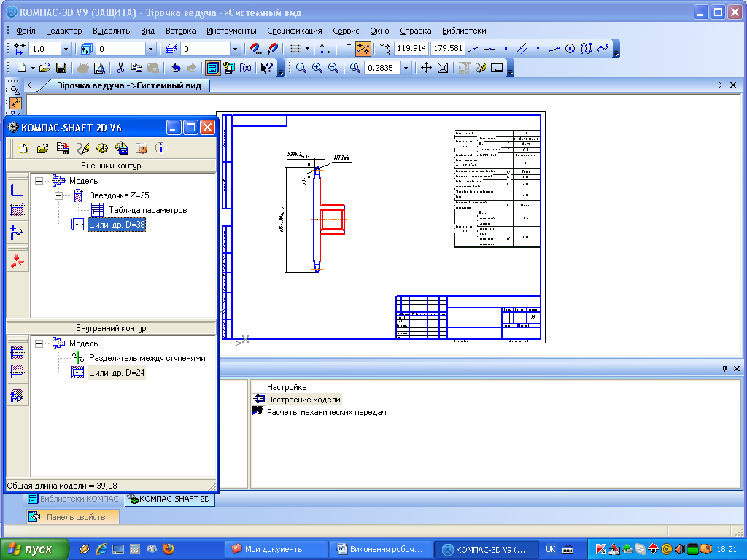
Task: Select the Настройка library item
Action: coord(279,387)
